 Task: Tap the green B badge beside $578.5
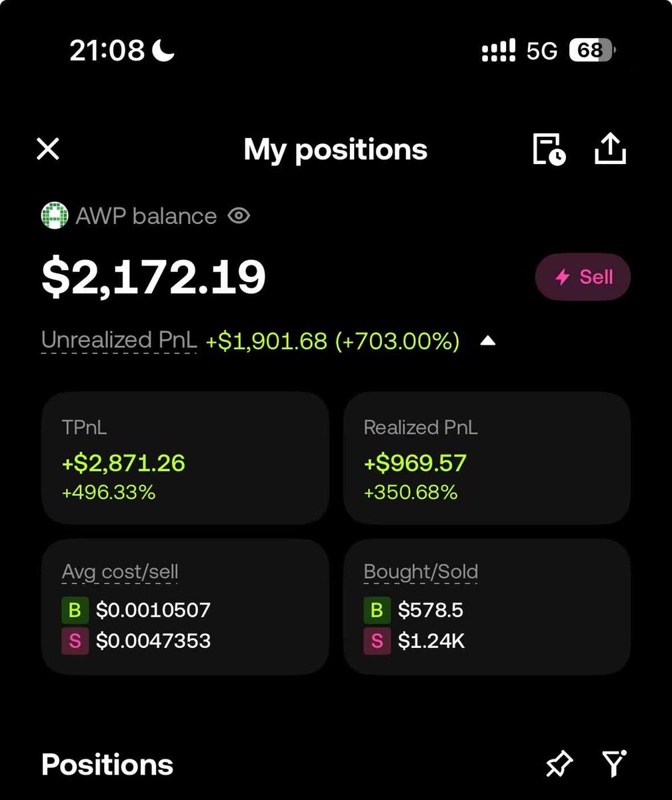[377, 610]
